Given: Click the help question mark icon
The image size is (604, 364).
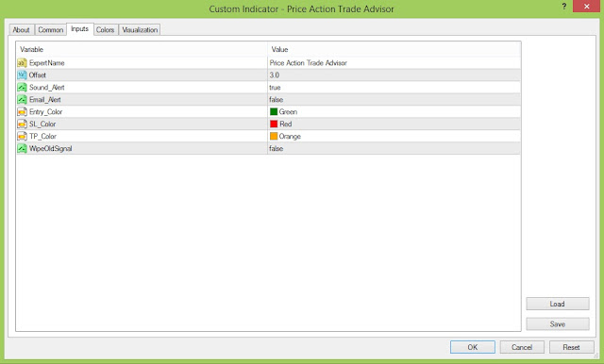Looking at the screenshot, I should pos(564,7).
